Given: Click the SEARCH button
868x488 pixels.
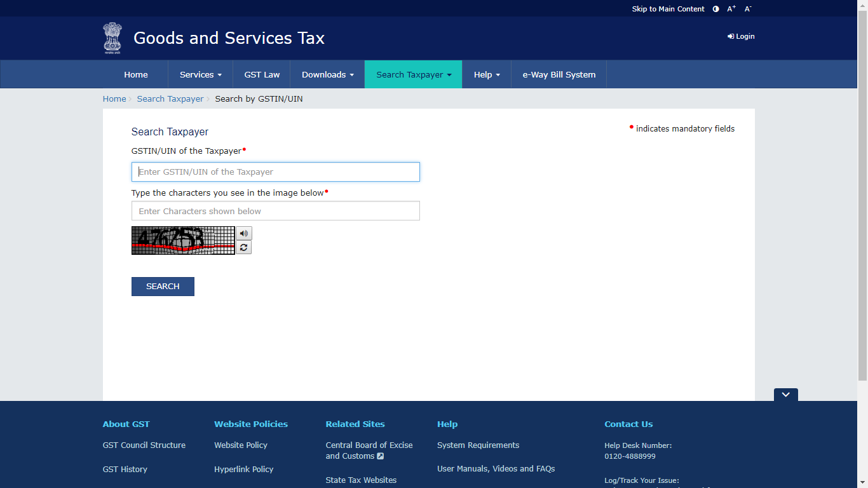Looking at the screenshot, I should coord(163,287).
